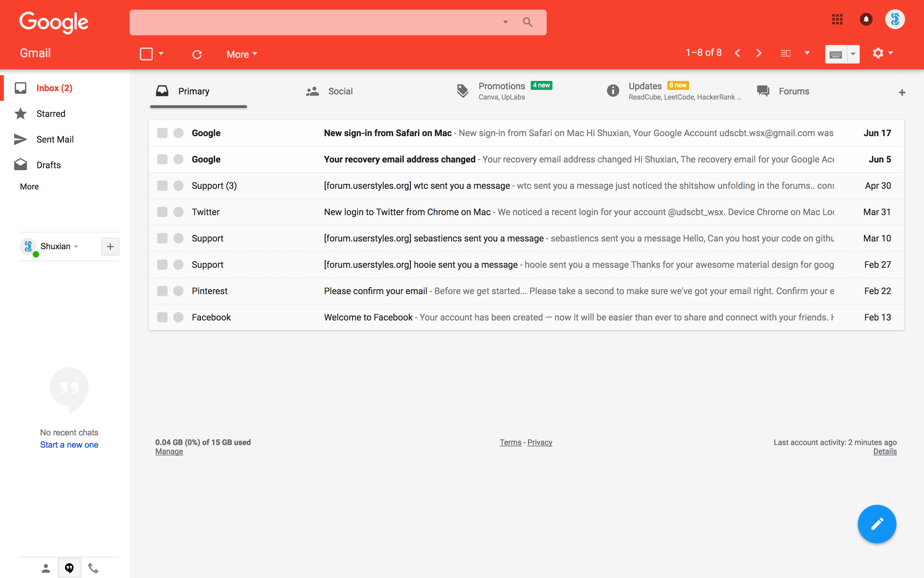924x578 pixels.
Task: Select the Pinterest email checkbox
Action: [x=162, y=291]
